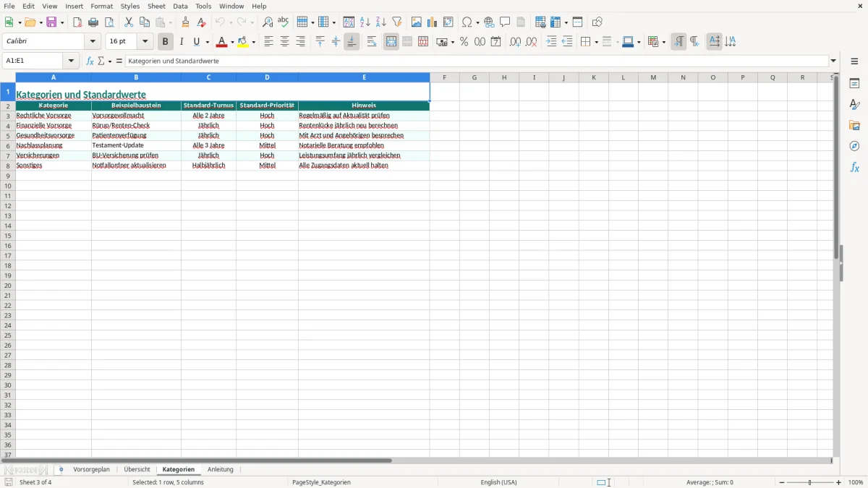Cut the selected cells

click(x=129, y=22)
